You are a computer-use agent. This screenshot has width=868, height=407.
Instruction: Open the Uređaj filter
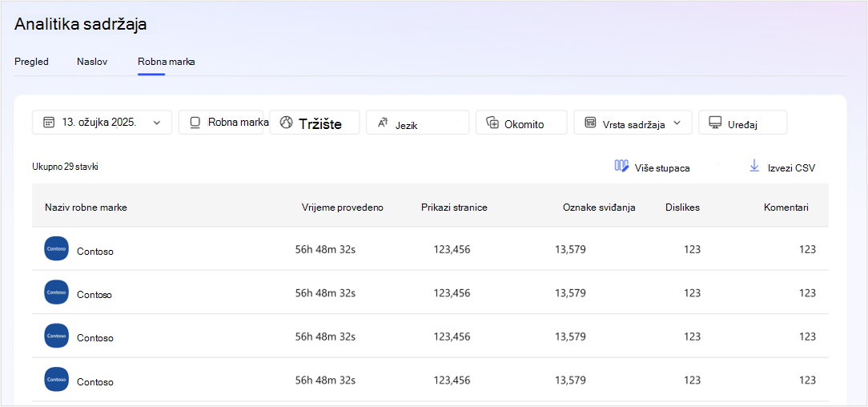click(743, 123)
